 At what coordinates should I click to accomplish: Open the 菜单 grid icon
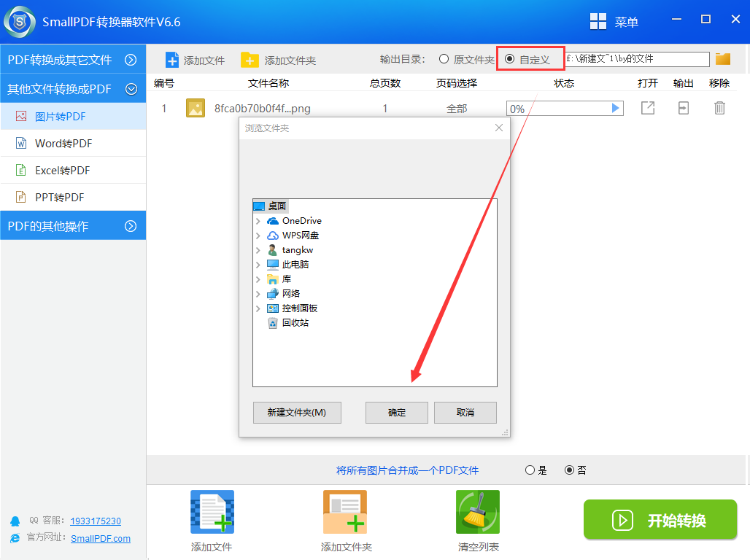click(598, 22)
